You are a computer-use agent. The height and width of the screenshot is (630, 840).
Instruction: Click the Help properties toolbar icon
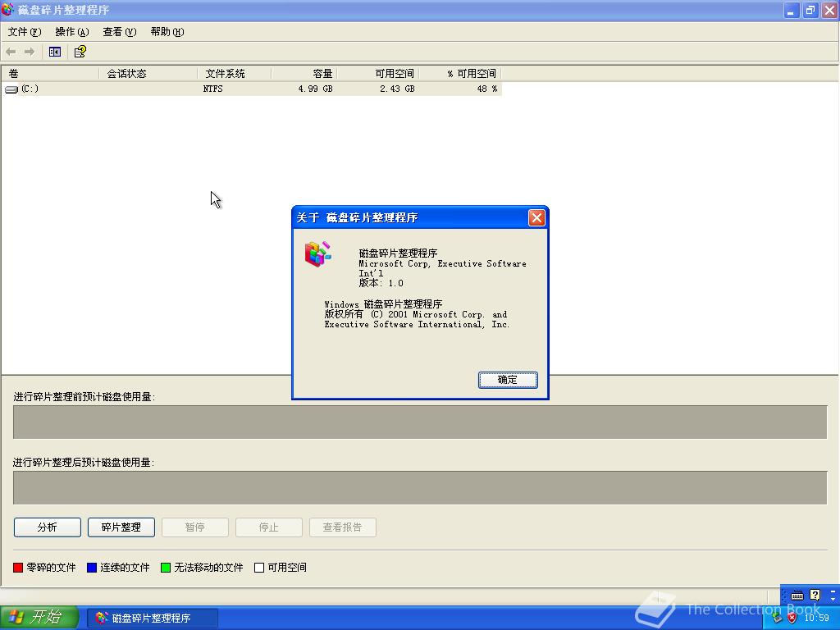coord(80,52)
